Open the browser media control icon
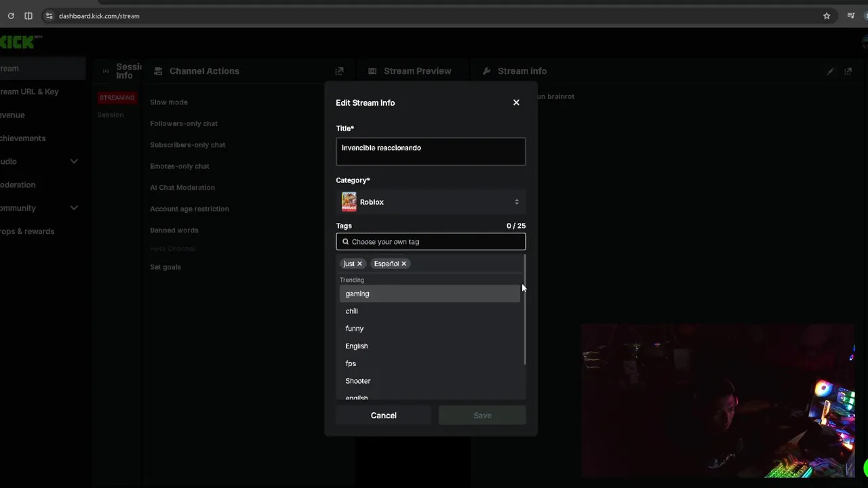Image resolution: width=868 pixels, height=488 pixels. tap(851, 16)
